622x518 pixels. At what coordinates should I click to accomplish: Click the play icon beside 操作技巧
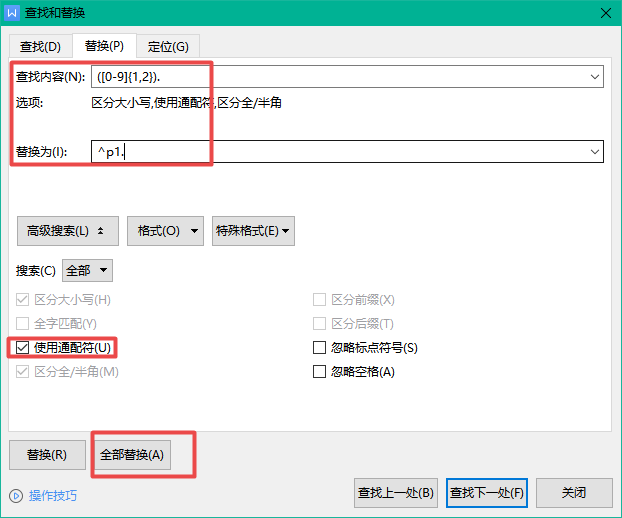pos(16,495)
